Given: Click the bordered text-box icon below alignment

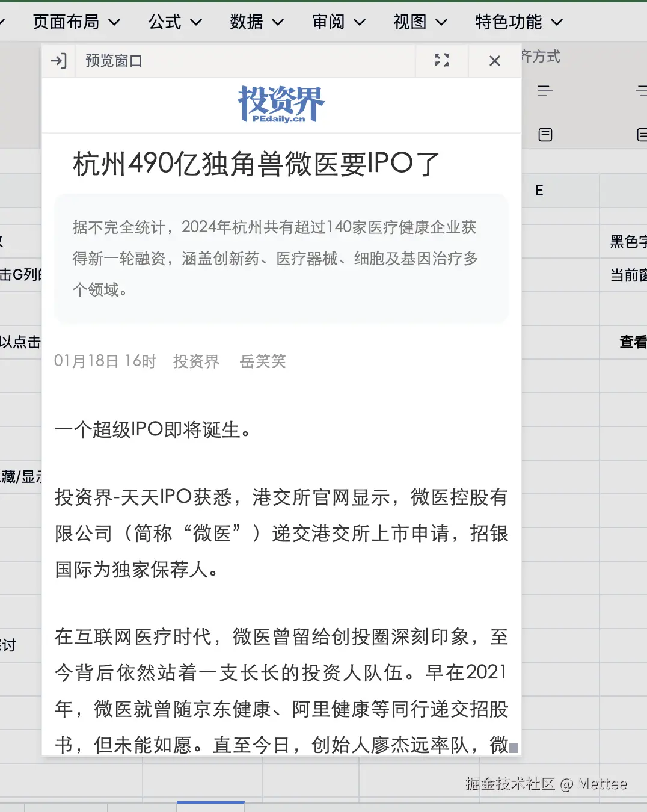Looking at the screenshot, I should (544, 134).
